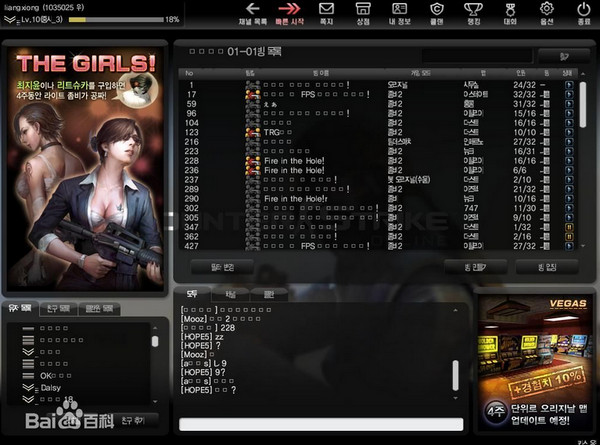Select the 친구 목록 friends list tab
Image resolution: width=600 pixels, height=445 pixels.
(59, 308)
